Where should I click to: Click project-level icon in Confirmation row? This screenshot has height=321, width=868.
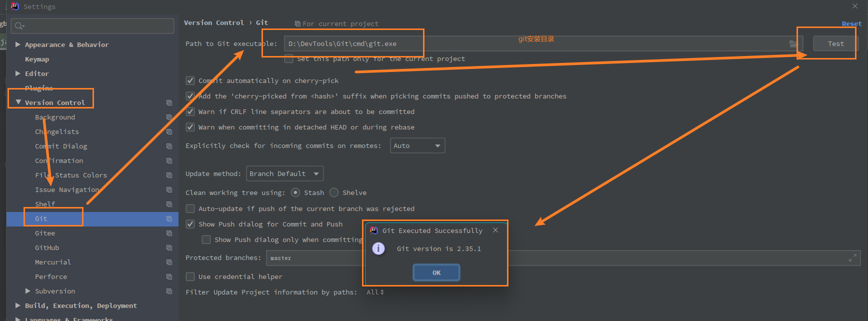[x=169, y=160]
